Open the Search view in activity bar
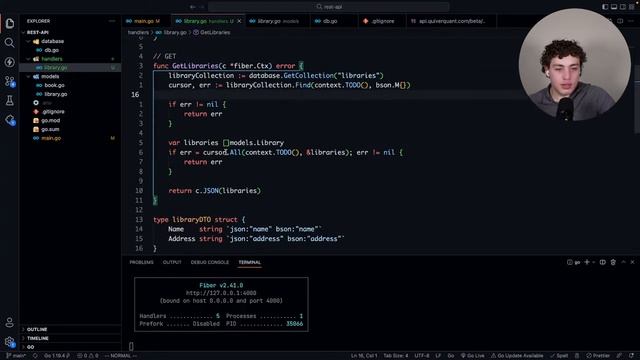 tap(9, 42)
